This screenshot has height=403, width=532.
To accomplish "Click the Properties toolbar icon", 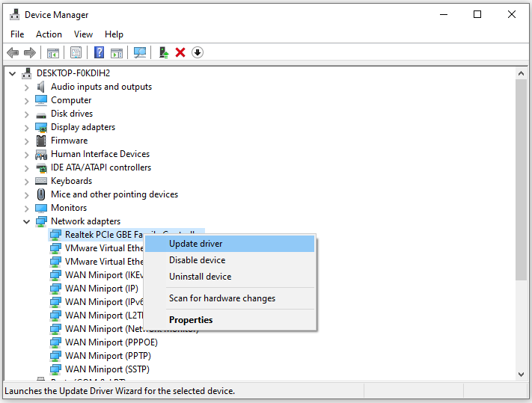I will click(x=76, y=52).
